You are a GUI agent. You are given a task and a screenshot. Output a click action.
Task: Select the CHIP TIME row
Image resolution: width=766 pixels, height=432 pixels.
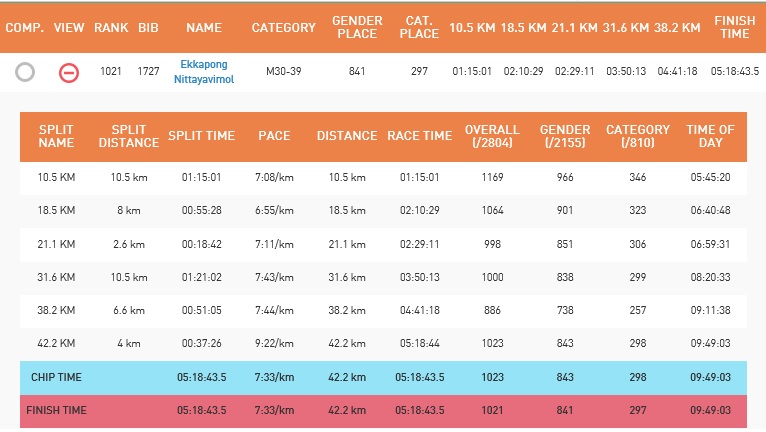click(x=383, y=377)
